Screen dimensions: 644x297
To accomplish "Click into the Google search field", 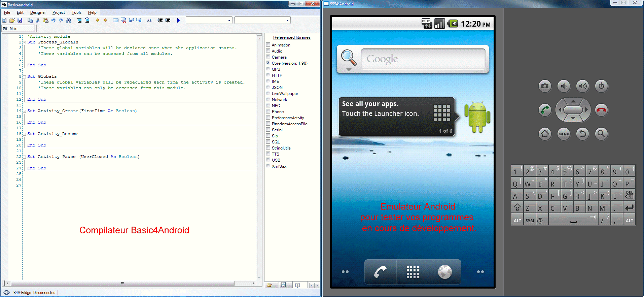I will 423,59.
